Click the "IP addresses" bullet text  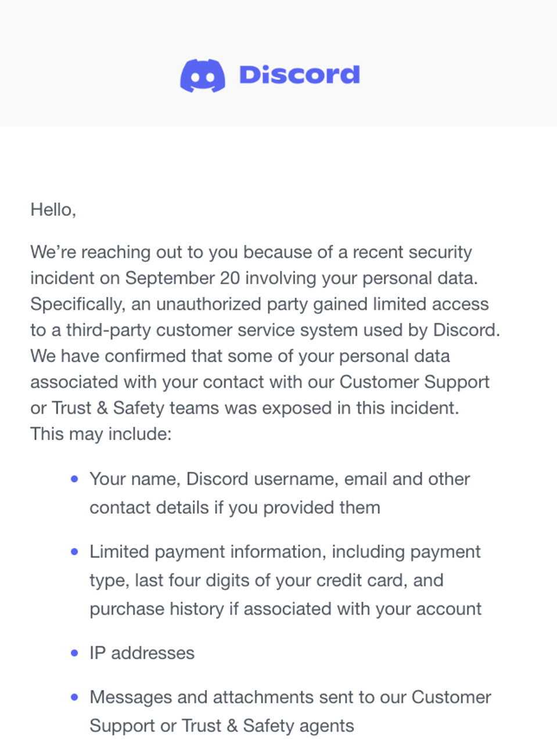(142, 653)
